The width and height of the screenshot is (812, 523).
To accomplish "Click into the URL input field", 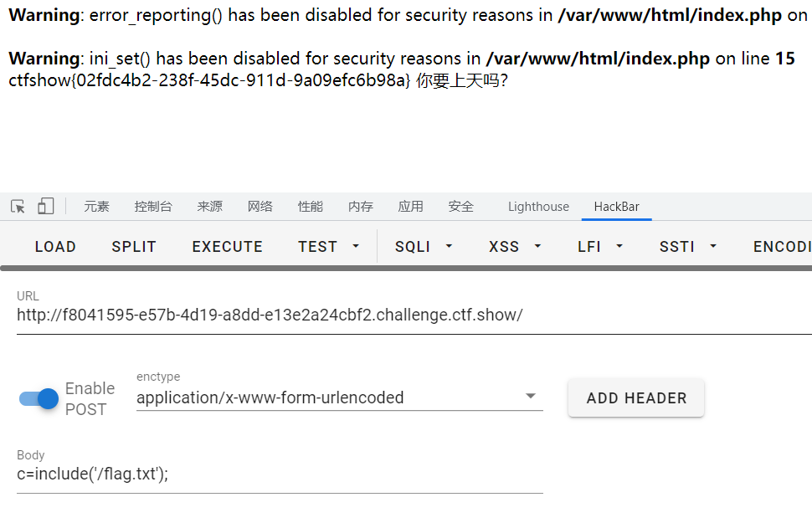I will (x=414, y=315).
